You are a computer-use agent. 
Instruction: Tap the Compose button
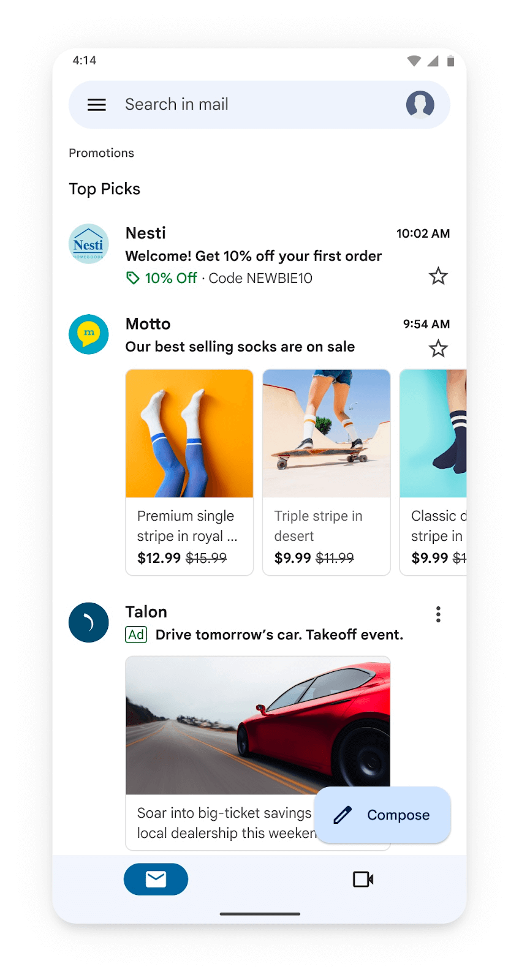coord(382,815)
